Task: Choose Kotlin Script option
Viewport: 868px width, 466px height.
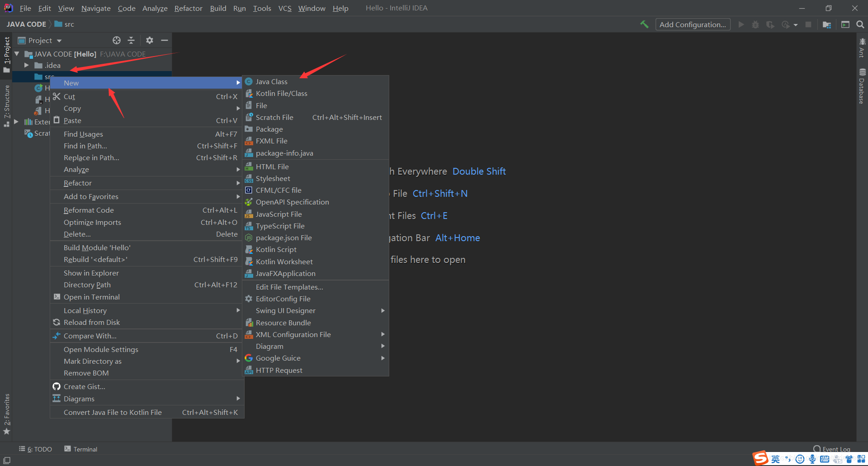Action: (x=316, y=249)
